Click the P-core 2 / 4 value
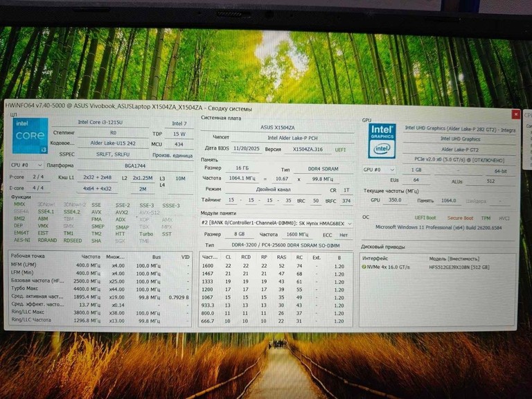Screen dimensions: 532x399 (38, 177)
